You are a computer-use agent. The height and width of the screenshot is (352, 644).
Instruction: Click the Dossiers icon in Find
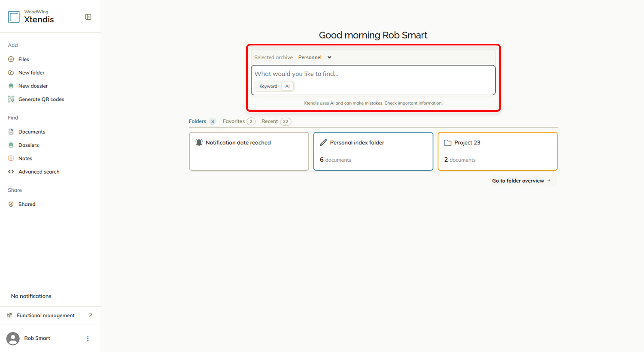(11, 145)
